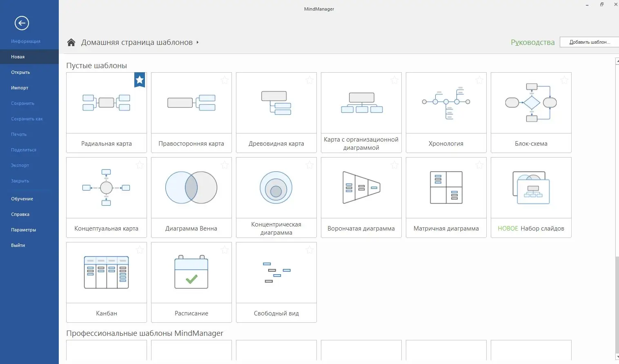619x364 pixels.
Task: Star the organizational chart map template
Action: [394, 80]
